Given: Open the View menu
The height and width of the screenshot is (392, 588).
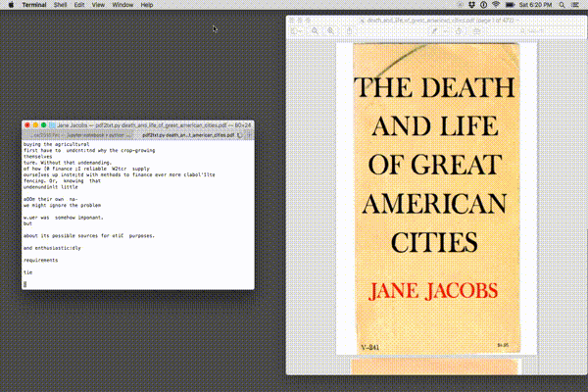Looking at the screenshot, I should pos(98,5).
